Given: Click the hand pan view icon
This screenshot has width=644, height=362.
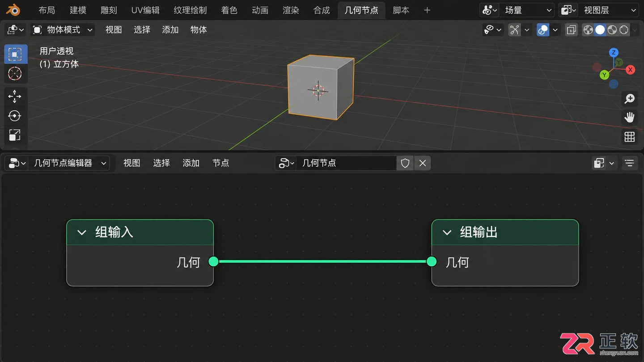Looking at the screenshot, I should 630,118.
